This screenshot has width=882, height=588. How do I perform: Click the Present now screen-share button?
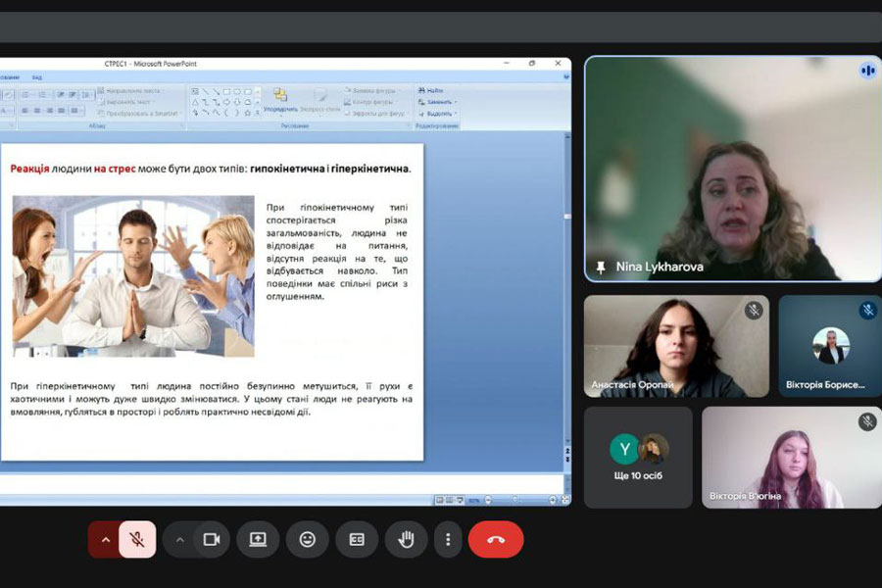[258, 540]
